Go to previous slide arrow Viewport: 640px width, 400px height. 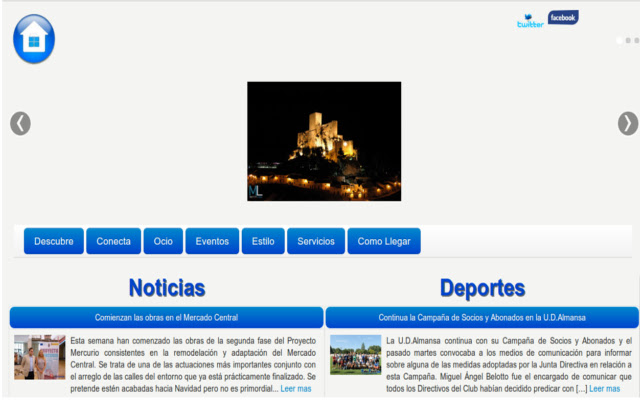click(x=20, y=123)
